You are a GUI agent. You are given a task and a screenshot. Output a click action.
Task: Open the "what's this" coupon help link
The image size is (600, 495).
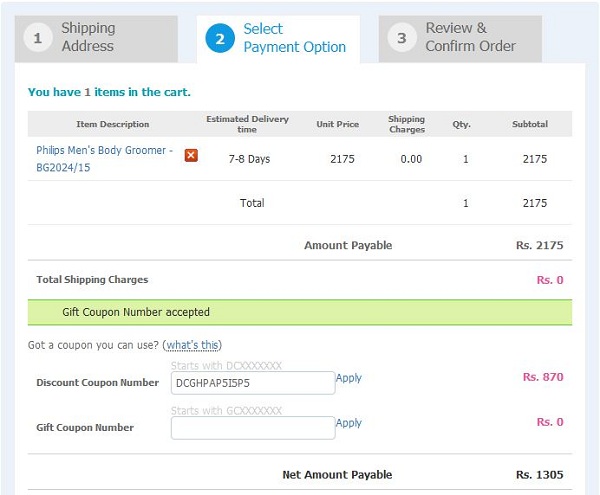(192, 345)
